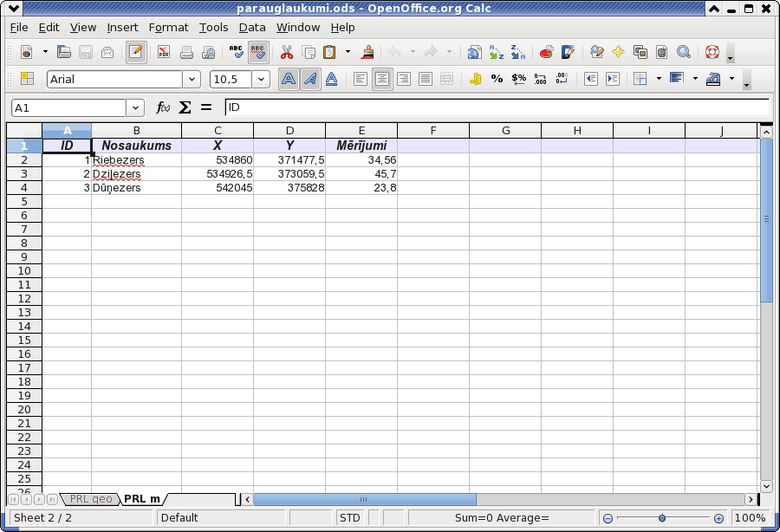This screenshot has width=780, height=532.
Task: Delete a decimal place
Action: click(x=562, y=79)
